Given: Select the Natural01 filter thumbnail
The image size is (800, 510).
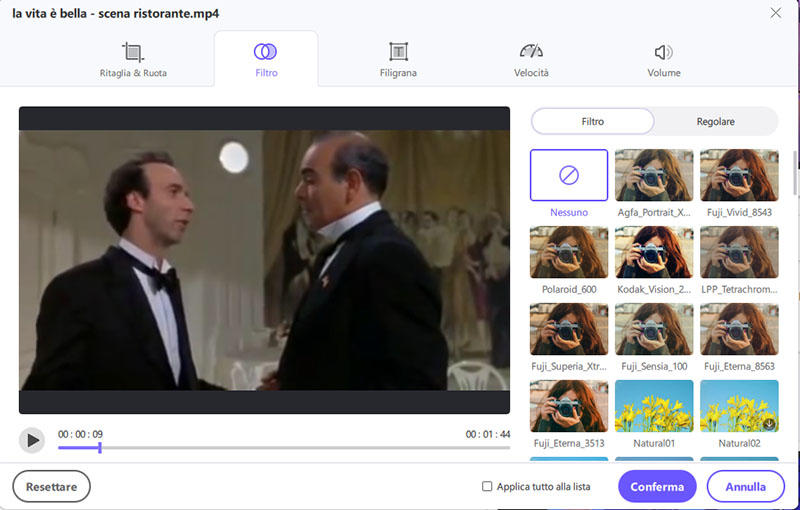Looking at the screenshot, I should click(x=654, y=406).
